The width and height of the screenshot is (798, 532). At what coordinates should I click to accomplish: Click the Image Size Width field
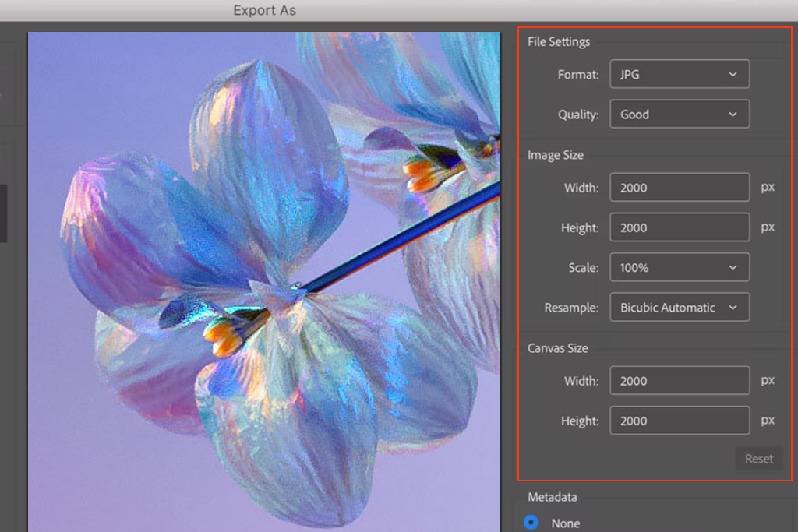(679, 188)
